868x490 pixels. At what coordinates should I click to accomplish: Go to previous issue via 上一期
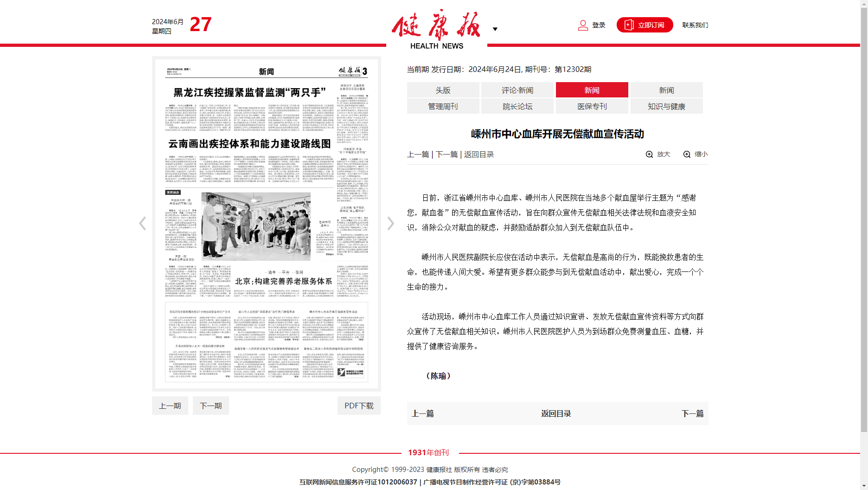[170, 406]
